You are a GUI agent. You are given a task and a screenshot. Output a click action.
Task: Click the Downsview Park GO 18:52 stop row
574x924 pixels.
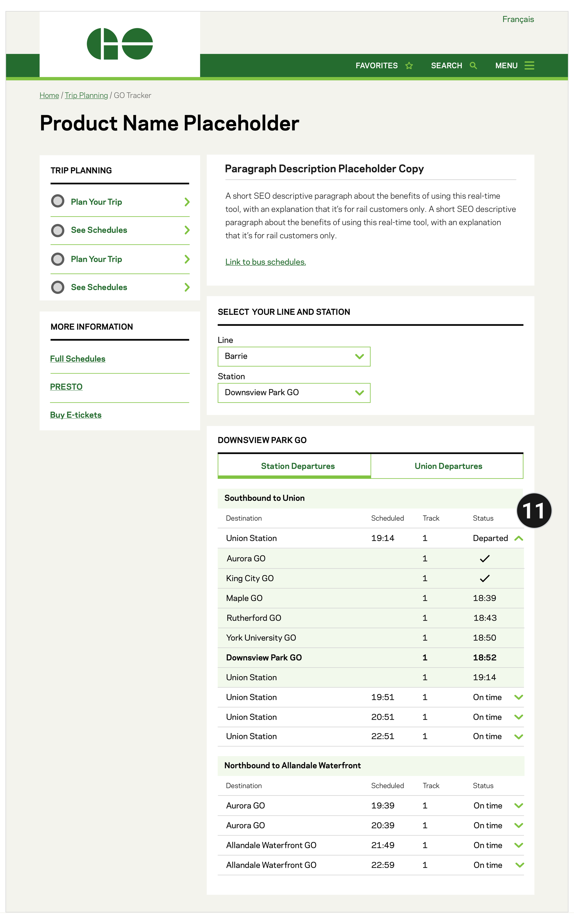(x=371, y=658)
